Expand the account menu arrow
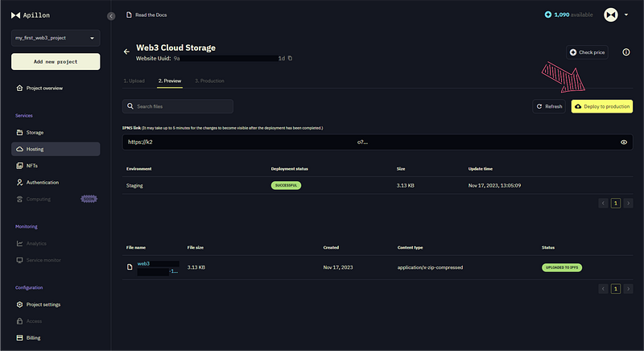644x351 pixels. tap(626, 14)
